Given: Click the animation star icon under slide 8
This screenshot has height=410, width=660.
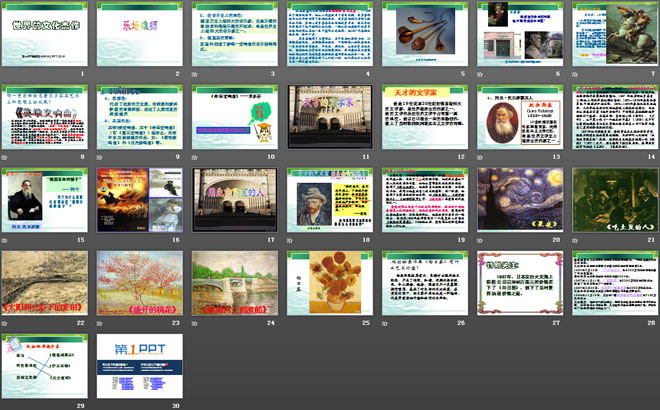Looking at the screenshot, I should 4,157.
